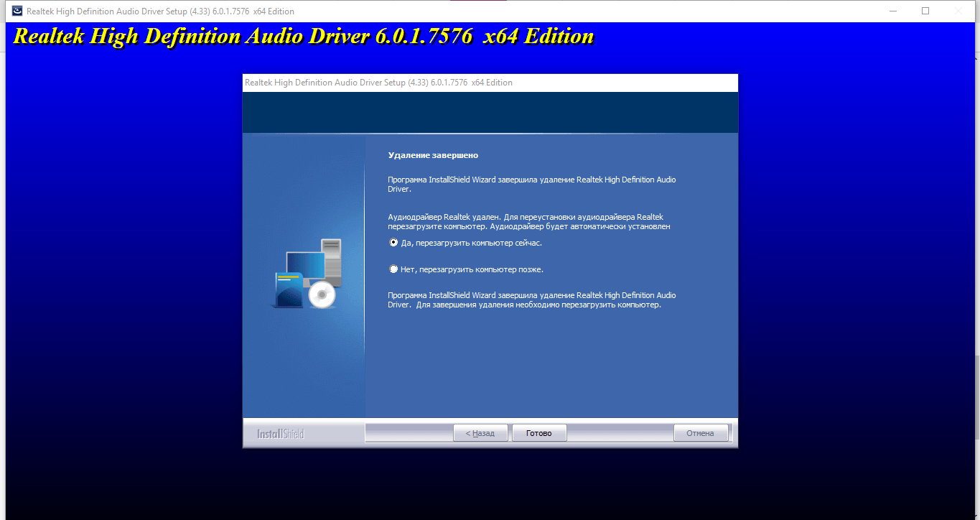Click the setup app icon in title bar

pyautogui.click(x=17, y=11)
